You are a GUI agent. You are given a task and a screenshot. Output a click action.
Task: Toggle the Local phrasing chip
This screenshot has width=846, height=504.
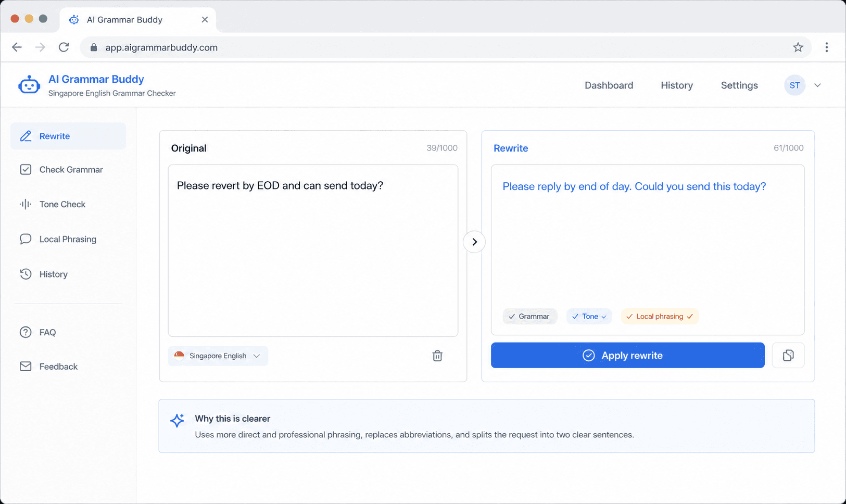tap(660, 316)
